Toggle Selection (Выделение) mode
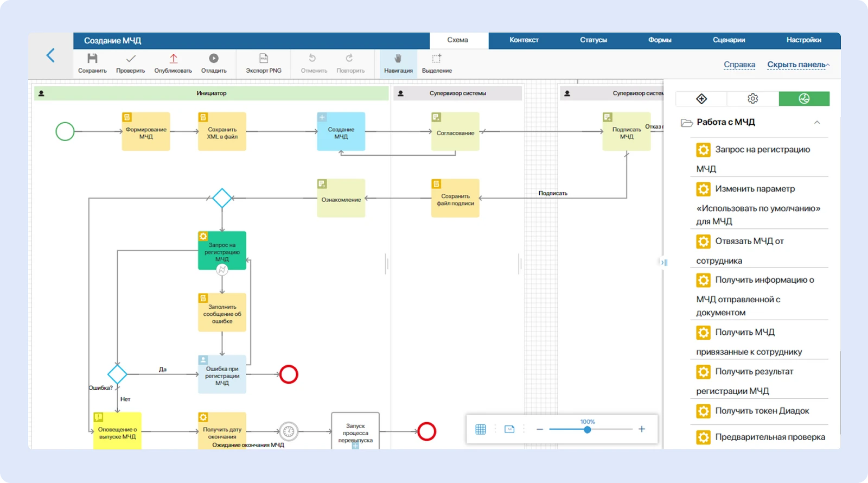The width and height of the screenshot is (868, 483). pos(437,59)
